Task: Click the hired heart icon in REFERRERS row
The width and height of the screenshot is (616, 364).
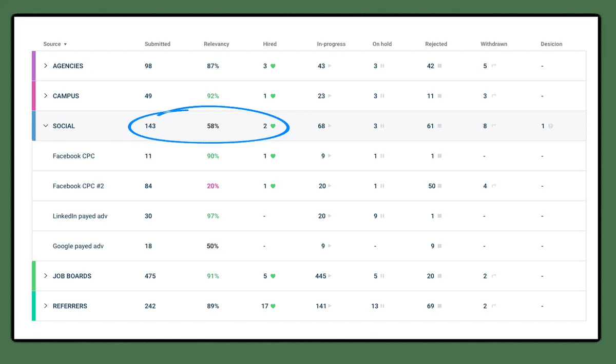Action: click(273, 306)
